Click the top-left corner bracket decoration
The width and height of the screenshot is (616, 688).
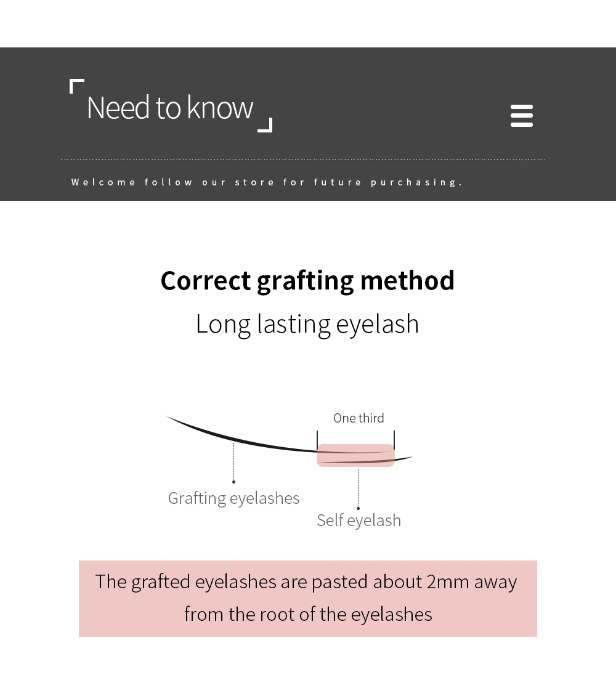77,86
